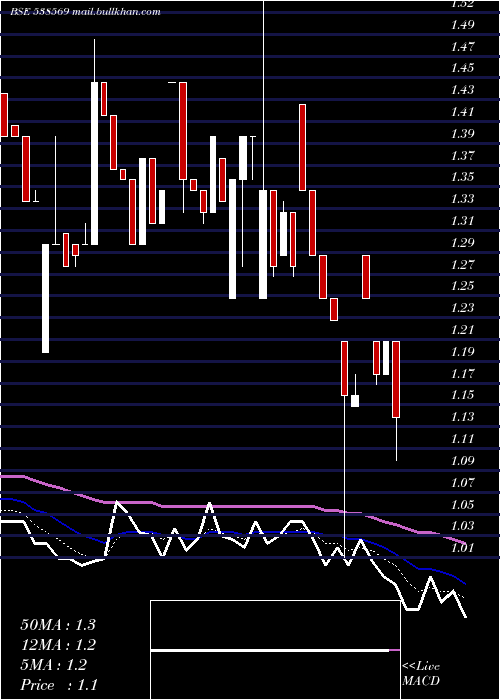
Task: Click the 1.35 price axis label
Action: (x=462, y=177)
